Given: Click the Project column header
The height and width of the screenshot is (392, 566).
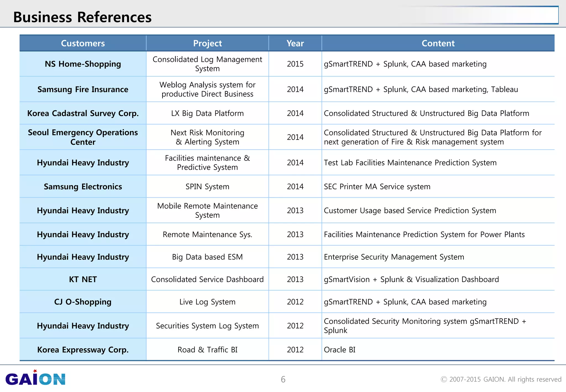Looking at the screenshot, I should pyautogui.click(x=207, y=43).
